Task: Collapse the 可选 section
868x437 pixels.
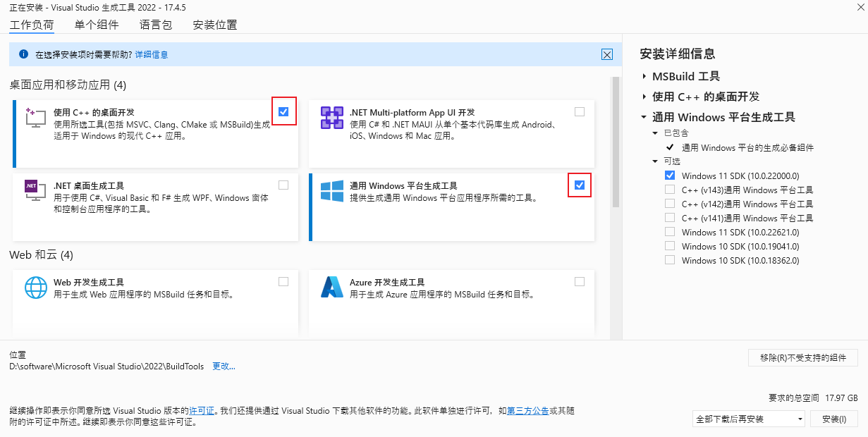Action: [x=656, y=161]
